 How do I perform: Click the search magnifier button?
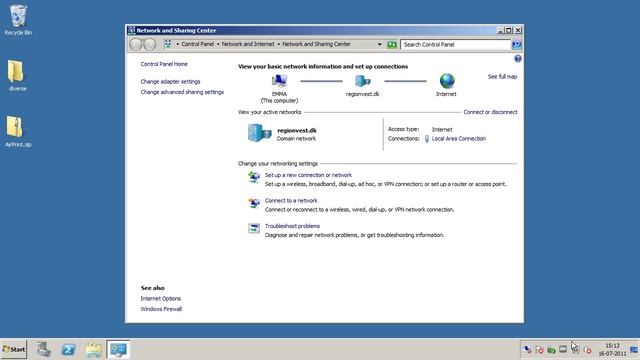[516, 44]
